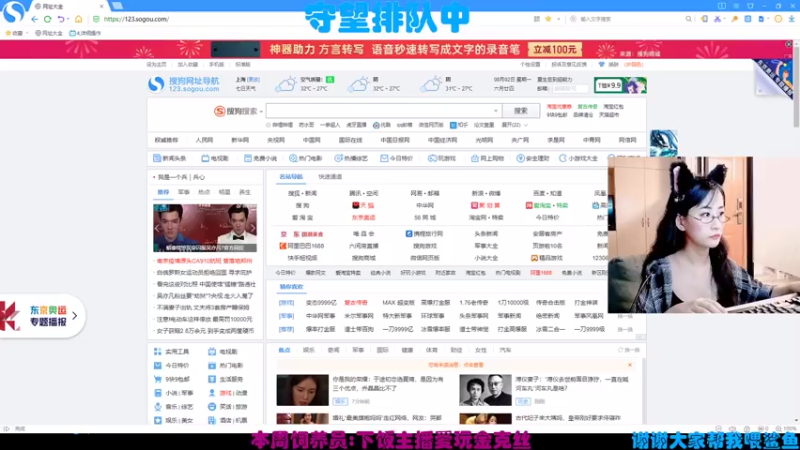Select the 神懂神懂 search suggestion radio
800x450 pixels.
click(x=268, y=125)
